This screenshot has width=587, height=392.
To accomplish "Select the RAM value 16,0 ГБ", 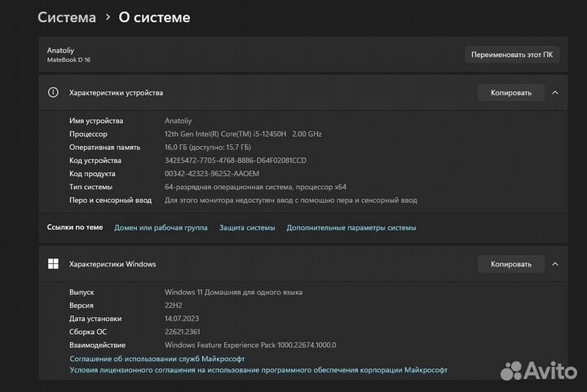I will click(x=208, y=147).
